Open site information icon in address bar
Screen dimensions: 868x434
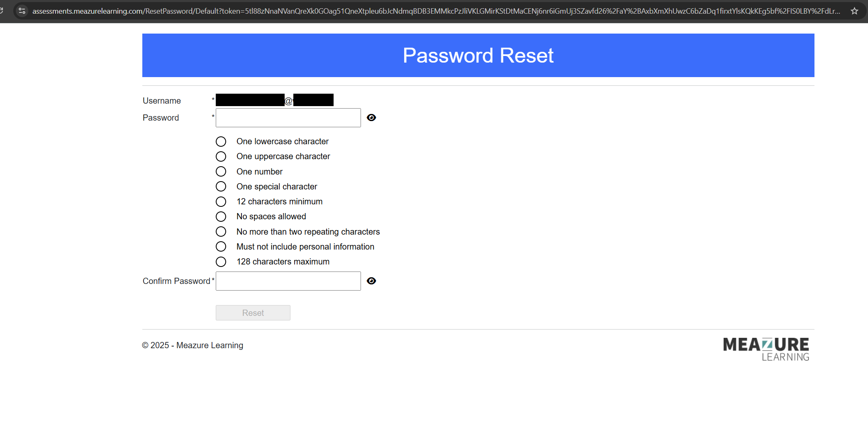(x=22, y=11)
